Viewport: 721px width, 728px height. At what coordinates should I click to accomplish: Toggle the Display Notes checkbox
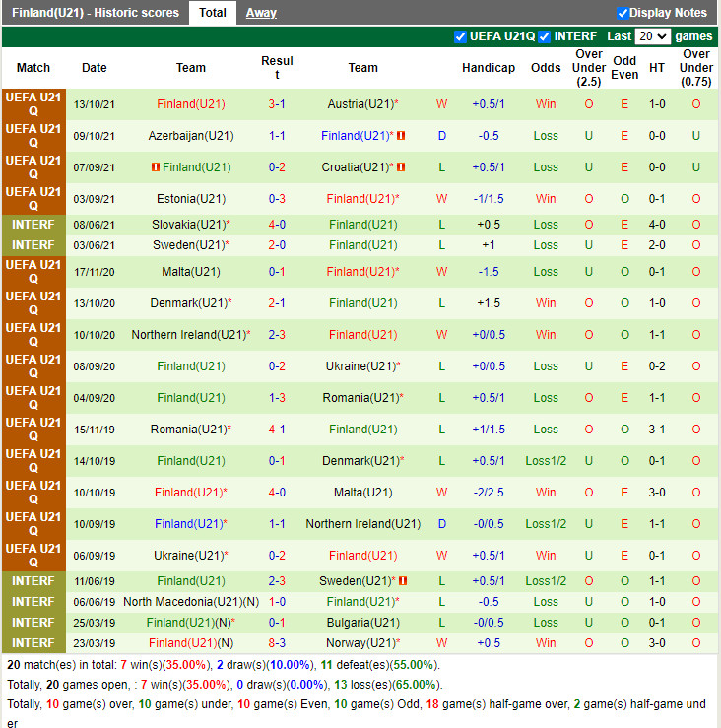click(623, 13)
